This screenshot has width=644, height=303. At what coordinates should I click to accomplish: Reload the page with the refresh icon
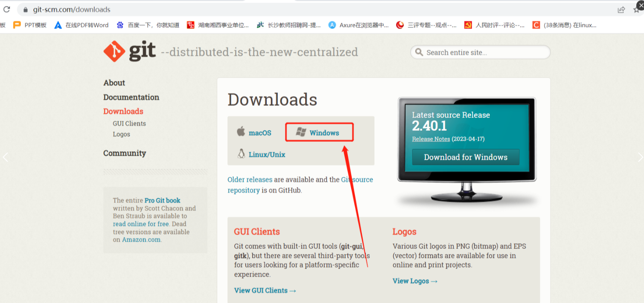point(6,9)
